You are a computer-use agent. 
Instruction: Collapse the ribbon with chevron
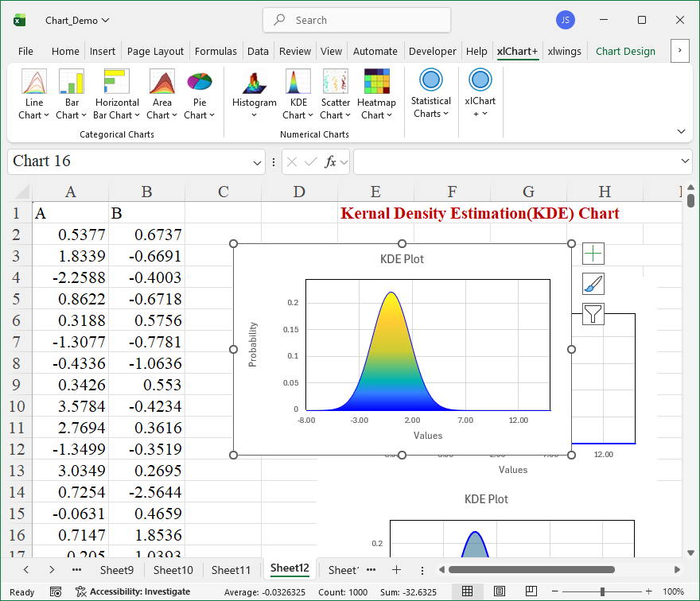(681, 131)
